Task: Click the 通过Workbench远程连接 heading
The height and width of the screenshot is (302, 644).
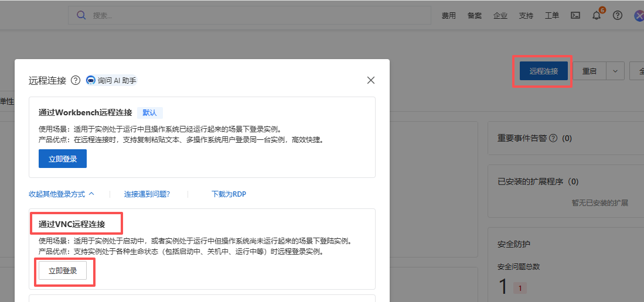Action: pos(85,113)
